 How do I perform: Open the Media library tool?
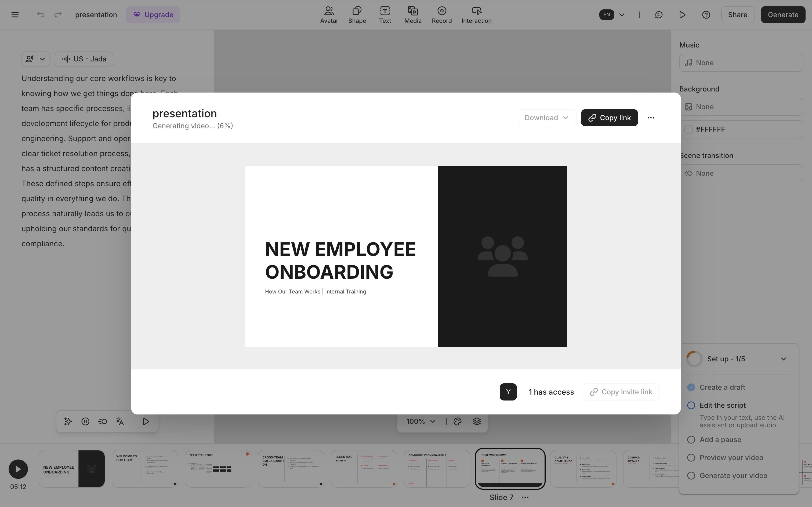(413, 15)
